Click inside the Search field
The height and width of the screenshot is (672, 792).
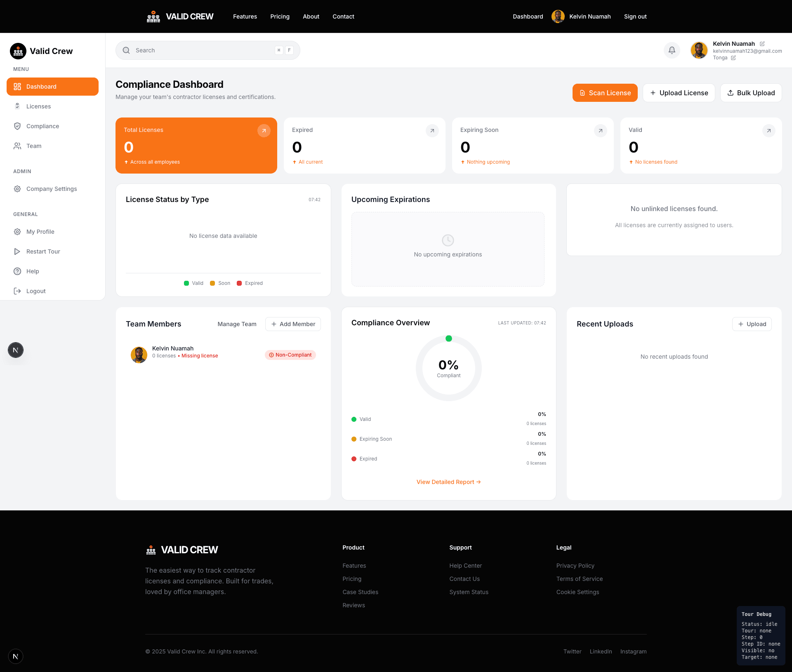point(186,50)
